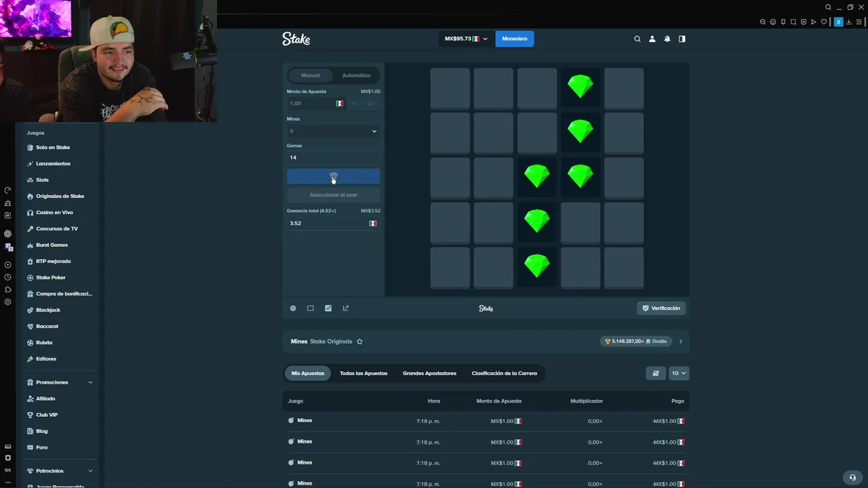Open browser ad-blocker shield icon
Screen dimensions: 868x488
[804, 22]
